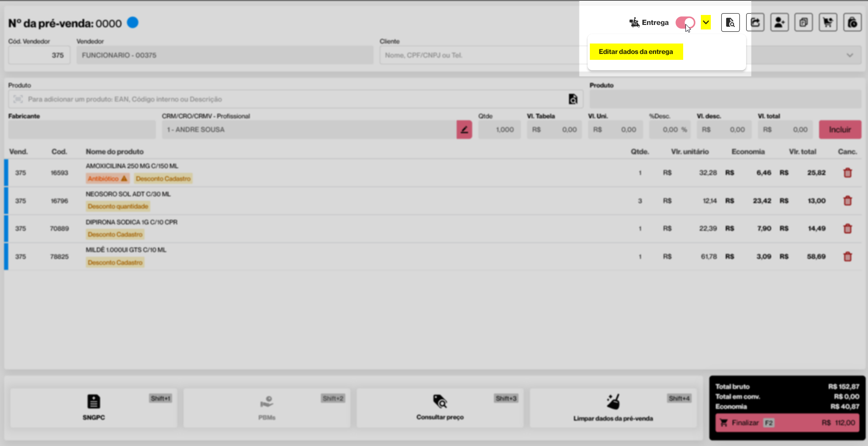Click the Vl. Tabela value field
The width and height of the screenshot is (868, 446).
(x=554, y=130)
